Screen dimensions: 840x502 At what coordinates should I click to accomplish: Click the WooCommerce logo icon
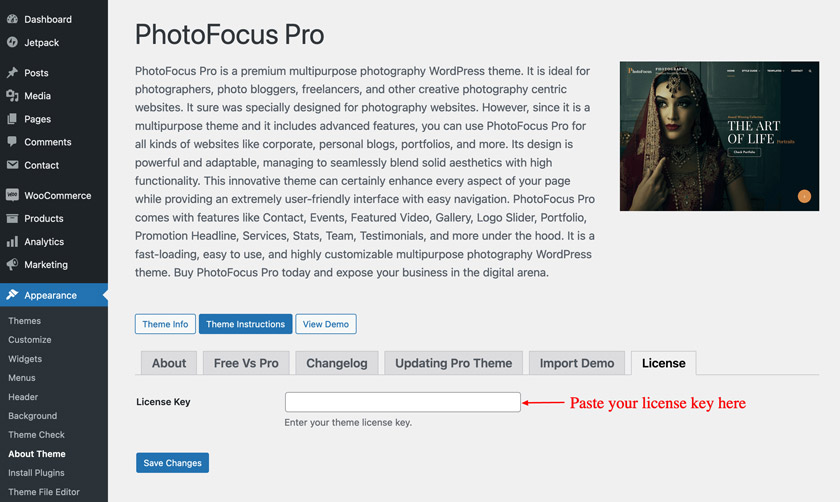coord(12,195)
